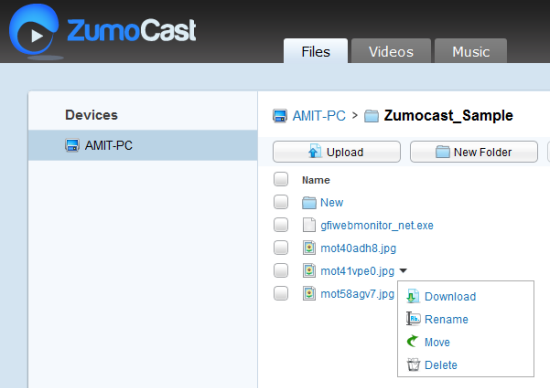Click the Name column header
The width and height of the screenshot is (550, 388).
pos(316,180)
